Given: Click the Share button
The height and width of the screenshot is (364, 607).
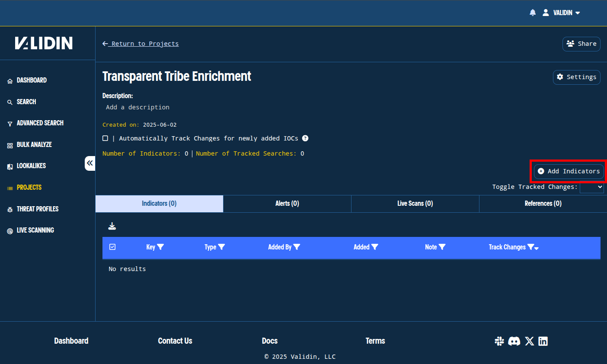Looking at the screenshot, I should (x=581, y=44).
